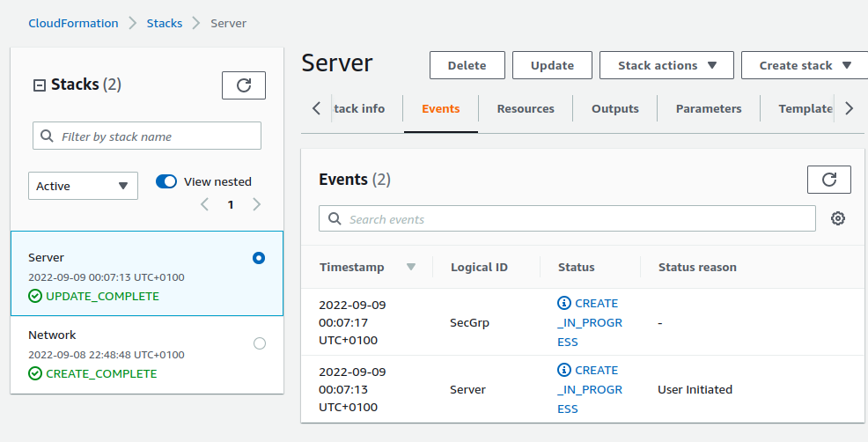Select the Network stack radio button
868x442 pixels.
259,343
